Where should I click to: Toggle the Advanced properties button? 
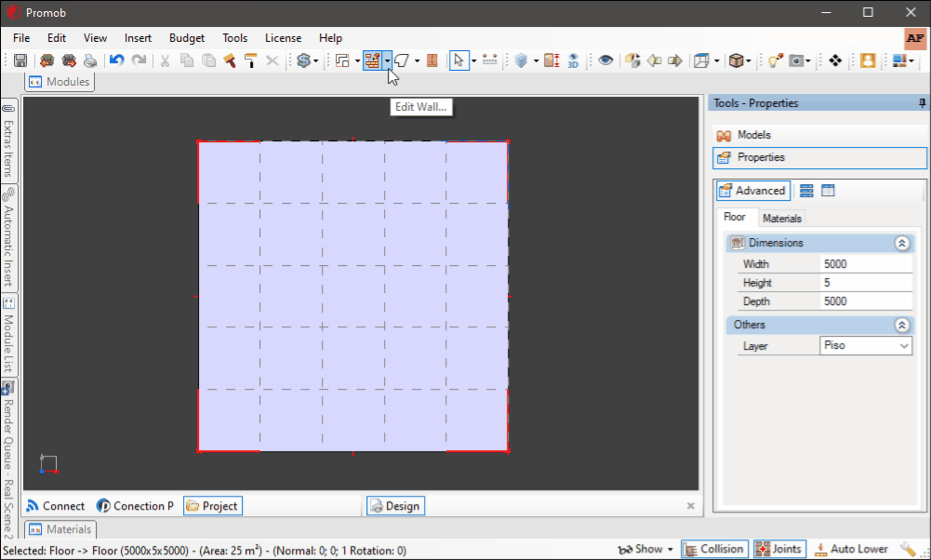(752, 191)
